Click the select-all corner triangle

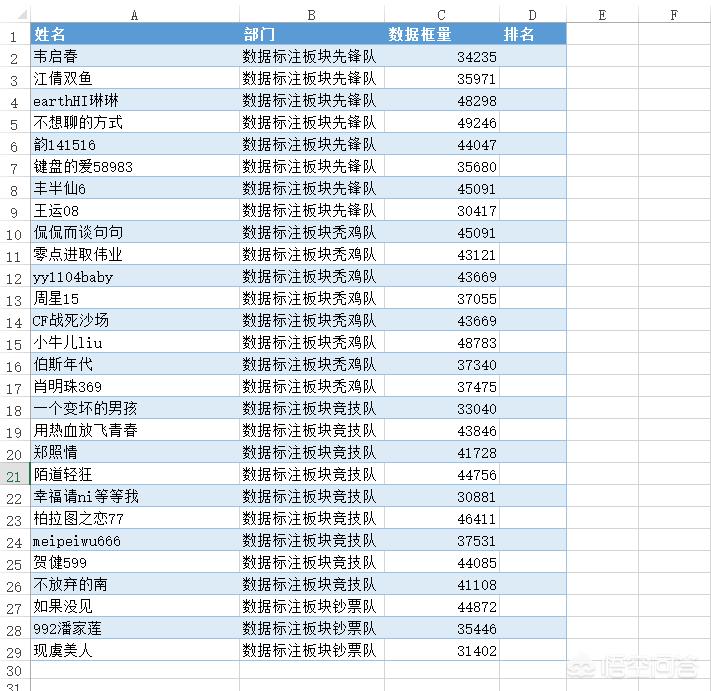click(21, 15)
